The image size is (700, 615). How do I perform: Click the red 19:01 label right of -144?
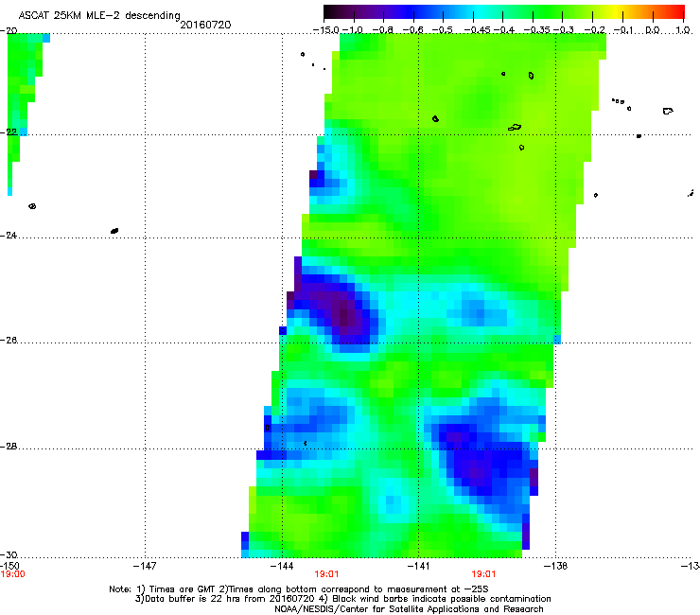point(326,574)
